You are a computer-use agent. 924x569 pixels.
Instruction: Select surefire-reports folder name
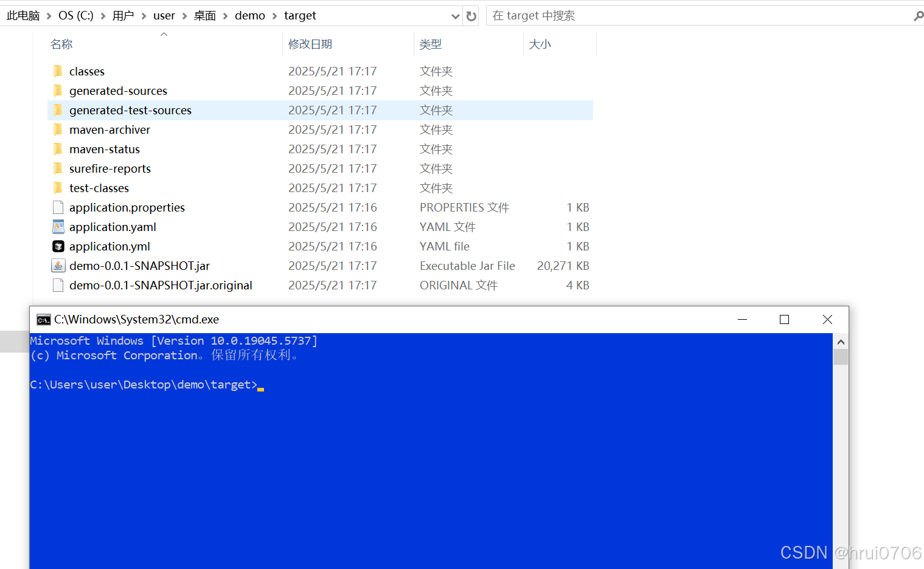110,168
